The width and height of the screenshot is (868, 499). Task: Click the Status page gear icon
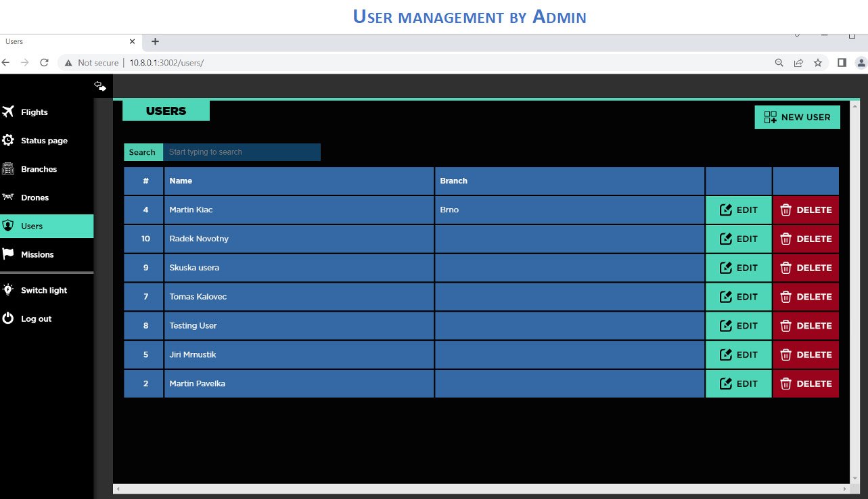point(8,141)
